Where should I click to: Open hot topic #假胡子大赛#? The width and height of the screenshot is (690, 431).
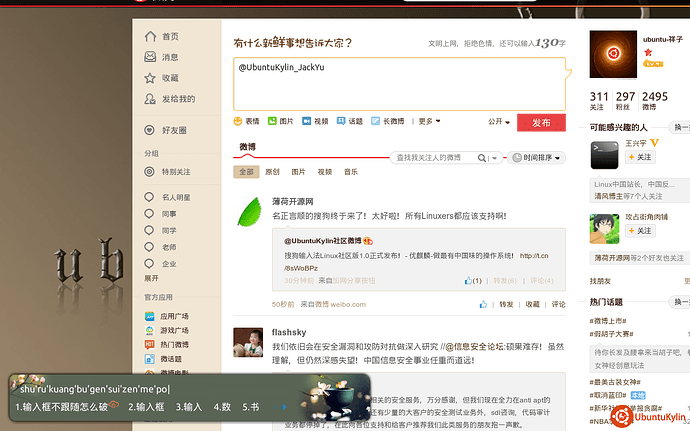tap(611, 334)
